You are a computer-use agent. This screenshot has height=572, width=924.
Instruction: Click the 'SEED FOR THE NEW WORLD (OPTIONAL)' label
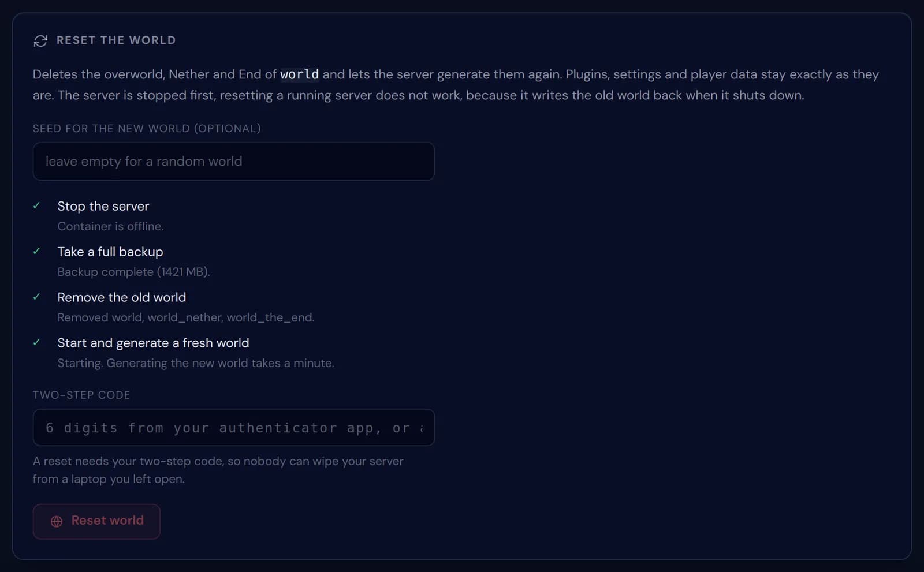(x=147, y=129)
